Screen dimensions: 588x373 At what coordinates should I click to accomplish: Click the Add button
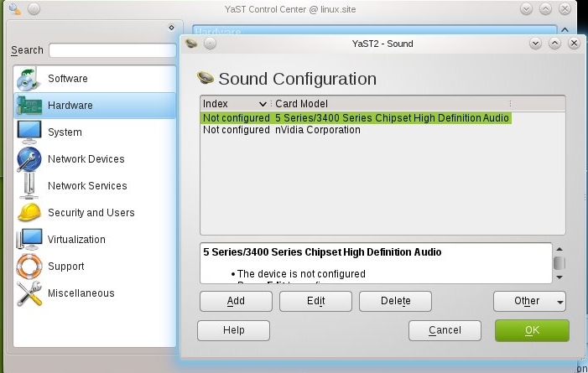pyautogui.click(x=236, y=301)
